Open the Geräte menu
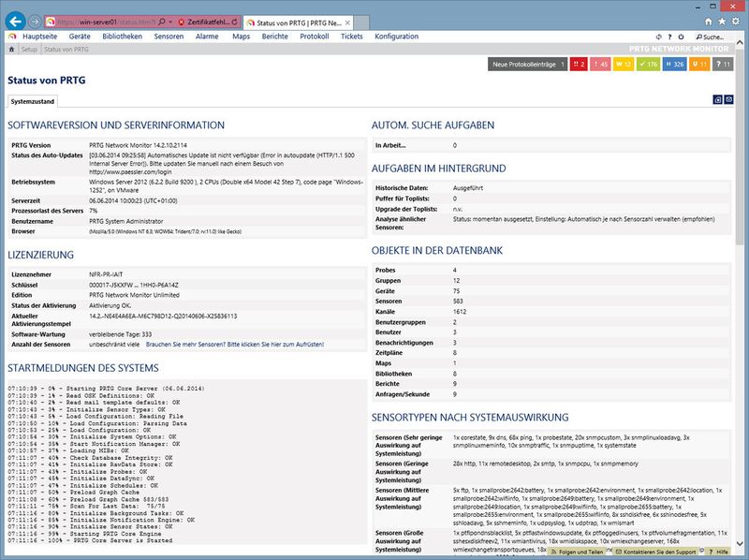Image resolution: width=749 pixels, height=560 pixels. click(x=80, y=37)
